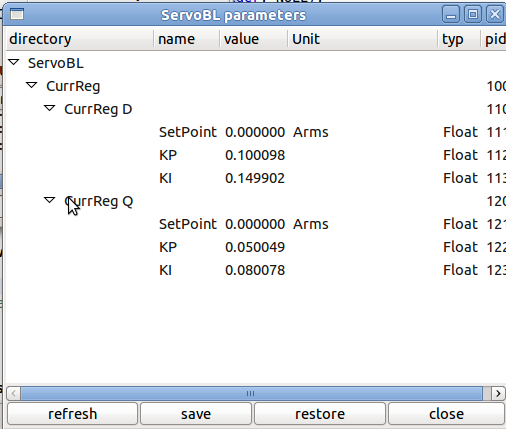This screenshot has height=429, width=508.
Task: Select KP name under CurrReg Q
Action: [168, 247]
